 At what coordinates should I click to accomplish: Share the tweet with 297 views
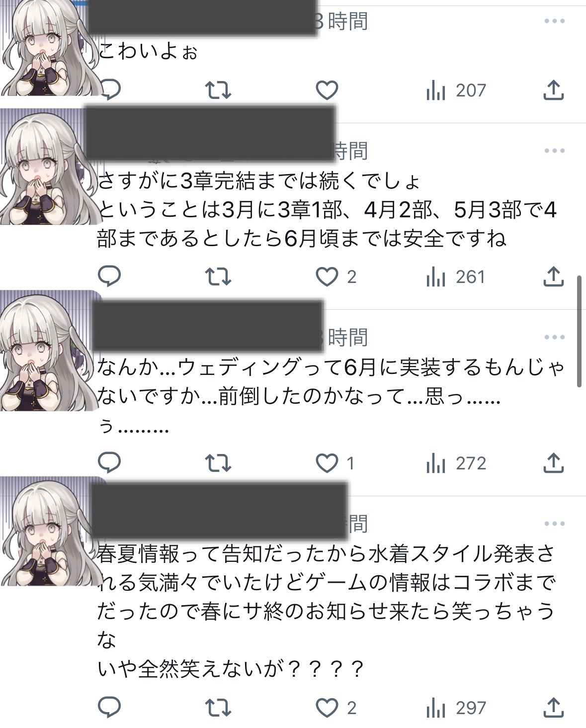point(553,707)
